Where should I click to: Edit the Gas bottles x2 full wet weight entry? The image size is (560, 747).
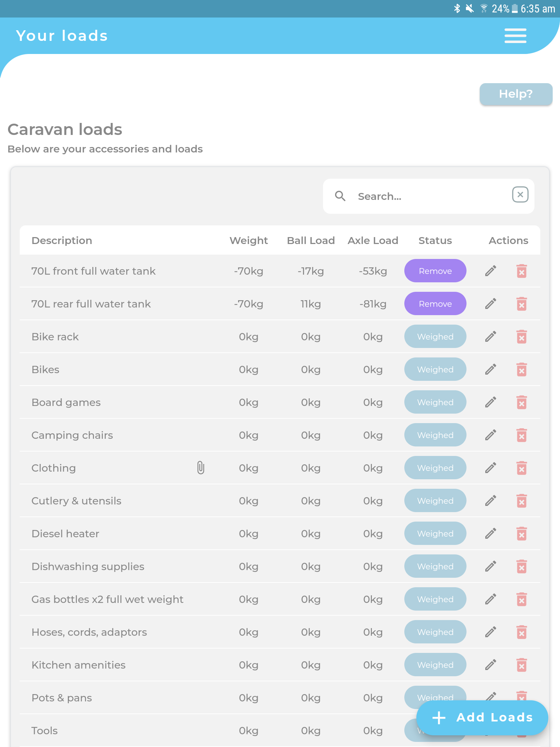[x=490, y=599]
